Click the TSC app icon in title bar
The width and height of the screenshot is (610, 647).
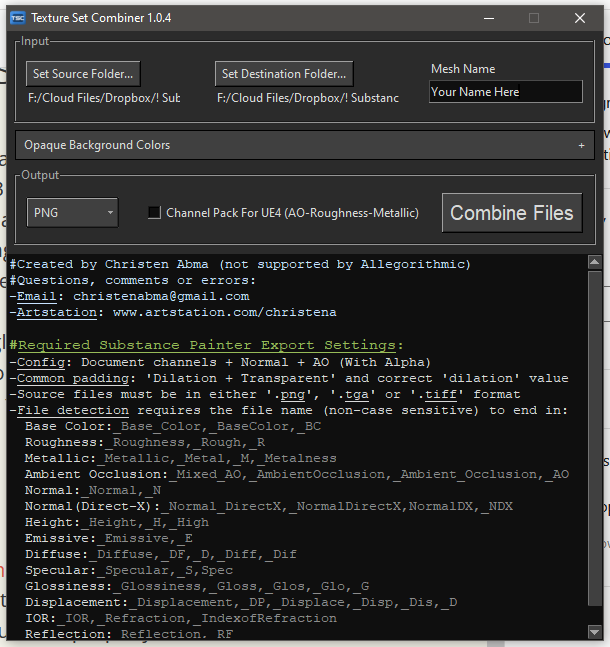tap(17, 18)
